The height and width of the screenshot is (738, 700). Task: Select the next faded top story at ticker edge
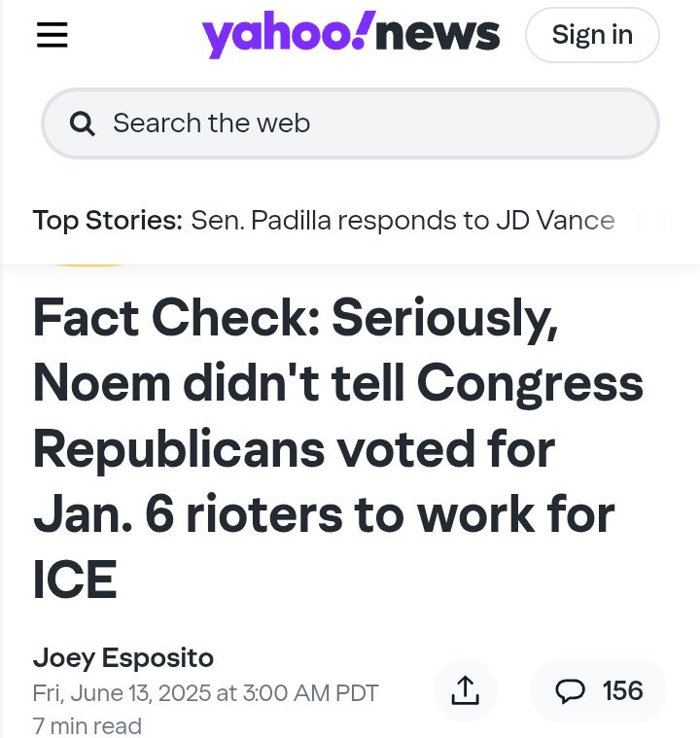coord(651,221)
